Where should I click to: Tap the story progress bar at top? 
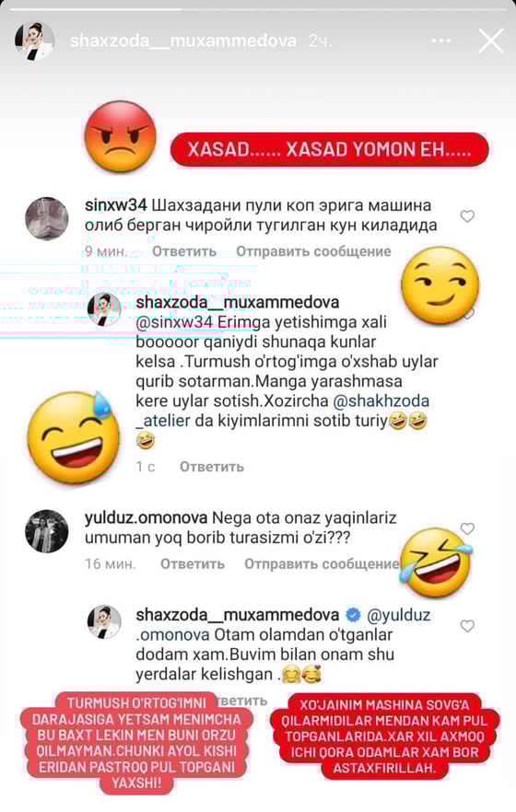pyautogui.click(x=258, y=9)
